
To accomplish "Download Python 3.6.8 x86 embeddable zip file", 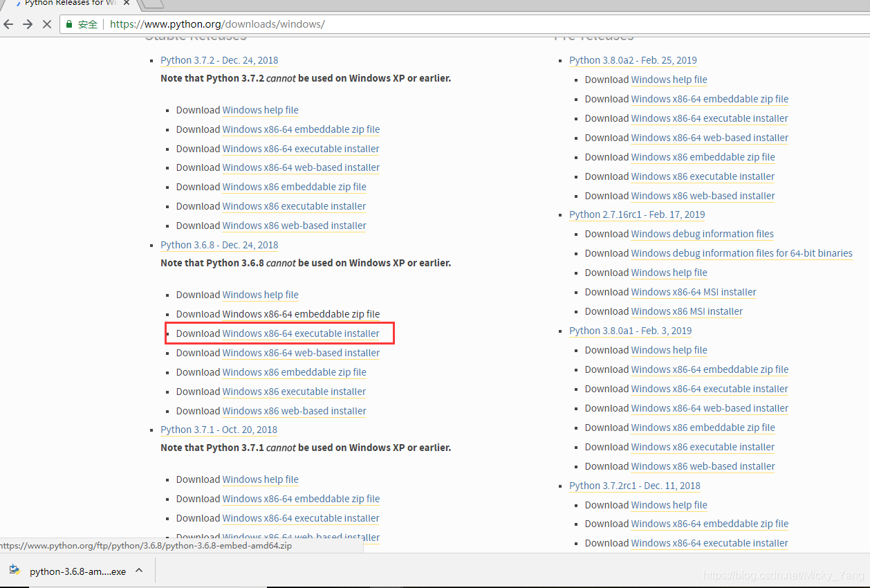I will pyautogui.click(x=294, y=372).
